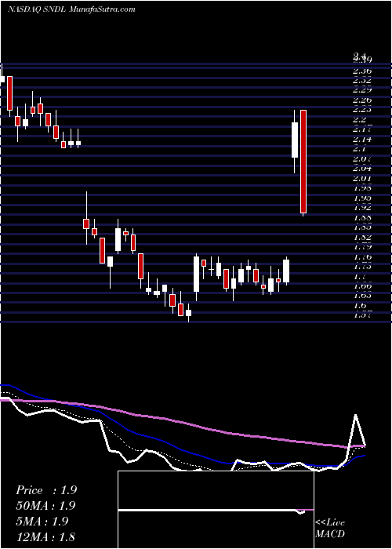Click the 2.29 price axis label

362,90
